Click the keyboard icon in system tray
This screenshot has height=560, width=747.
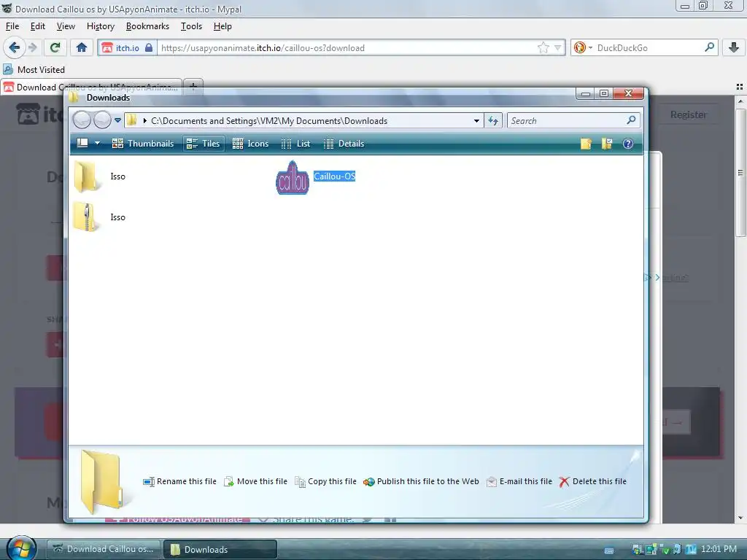609,551
